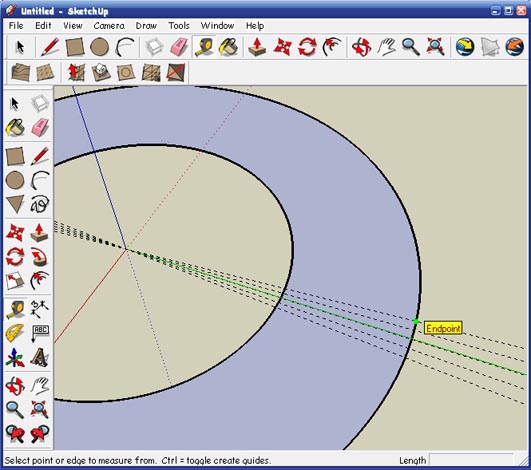This screenshot has height=470, width=531.
Task: Select Rectangle tool in top toolbar
Action: coord(75,47)
